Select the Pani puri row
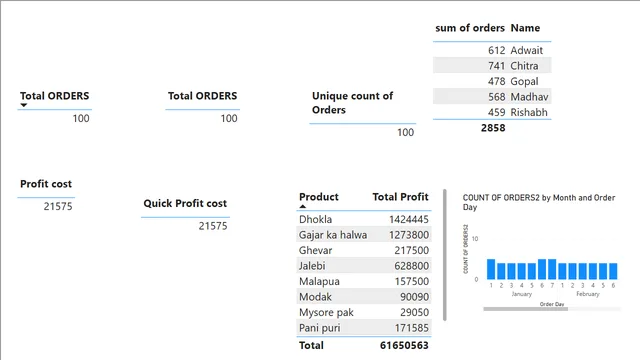The height and width of the screenshot is (360, 640). coord(364,328)
